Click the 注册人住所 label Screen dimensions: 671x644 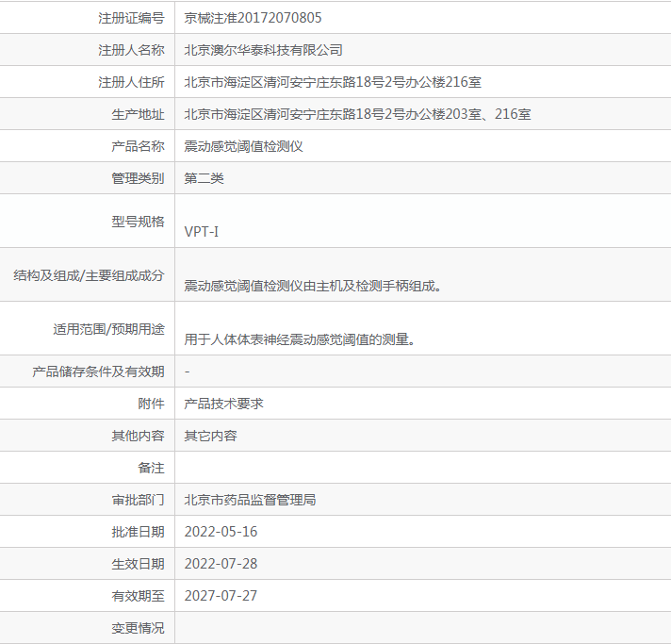click(131, 82)
